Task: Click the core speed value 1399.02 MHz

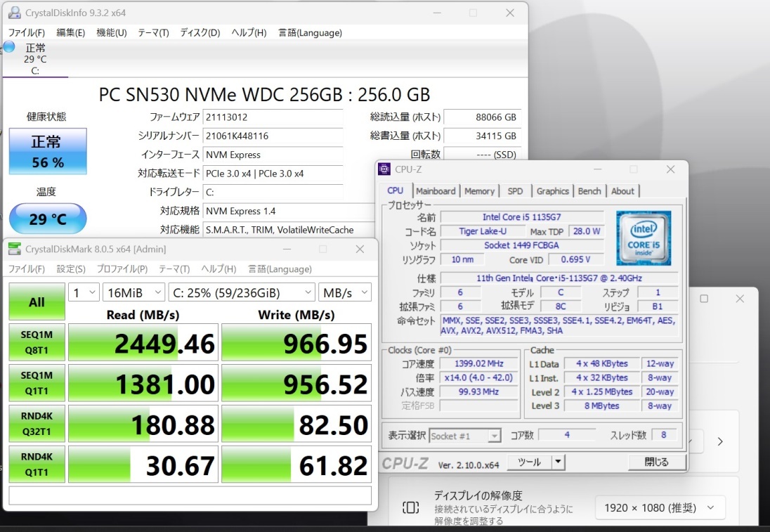Action: 479,363
